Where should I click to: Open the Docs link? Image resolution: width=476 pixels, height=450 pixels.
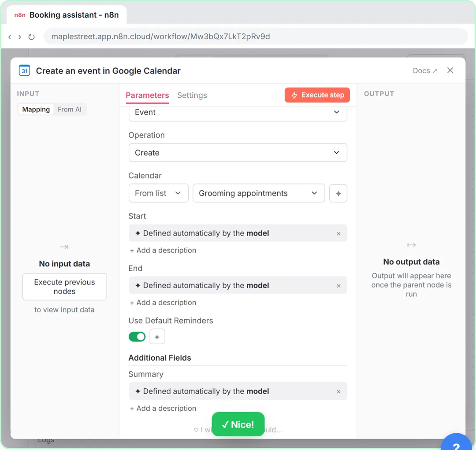coord(425,70)
